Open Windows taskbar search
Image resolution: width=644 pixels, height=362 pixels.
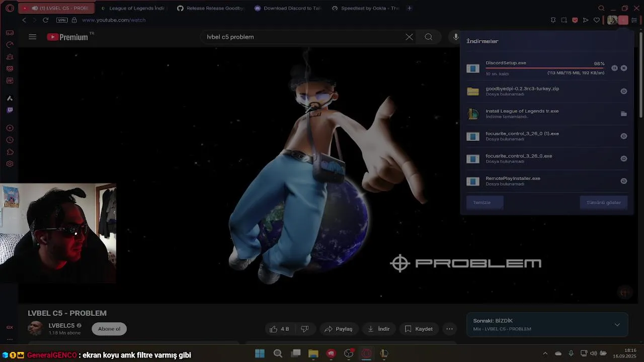pos(278,353)
